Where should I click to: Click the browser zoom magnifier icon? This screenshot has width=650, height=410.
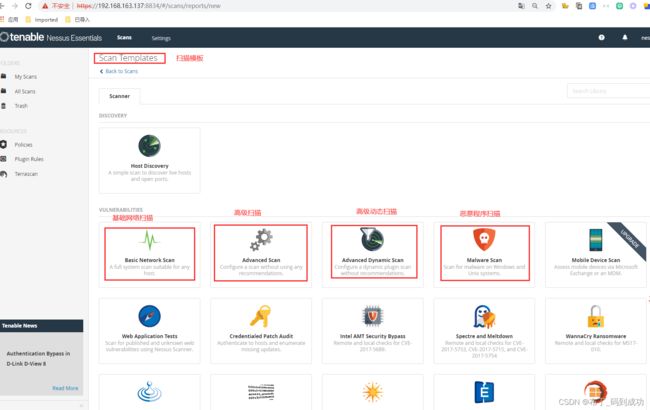(x=535, y=6)
